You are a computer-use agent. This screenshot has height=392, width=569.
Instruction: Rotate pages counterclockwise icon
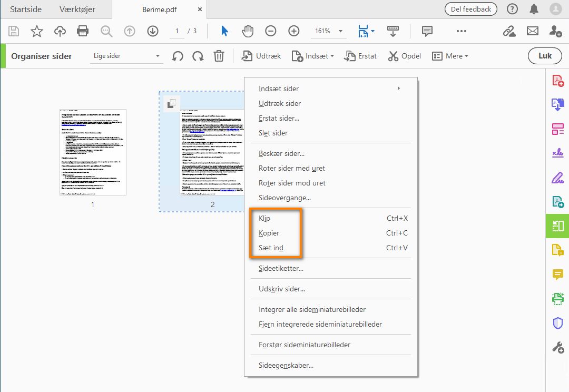coord(178,56)
